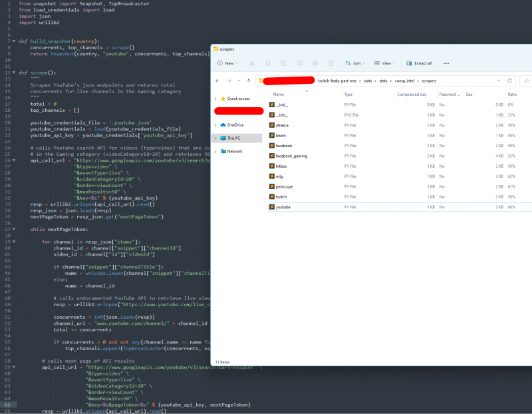Select the youtube PY file

pyautogui.click(x=284, y=207)
